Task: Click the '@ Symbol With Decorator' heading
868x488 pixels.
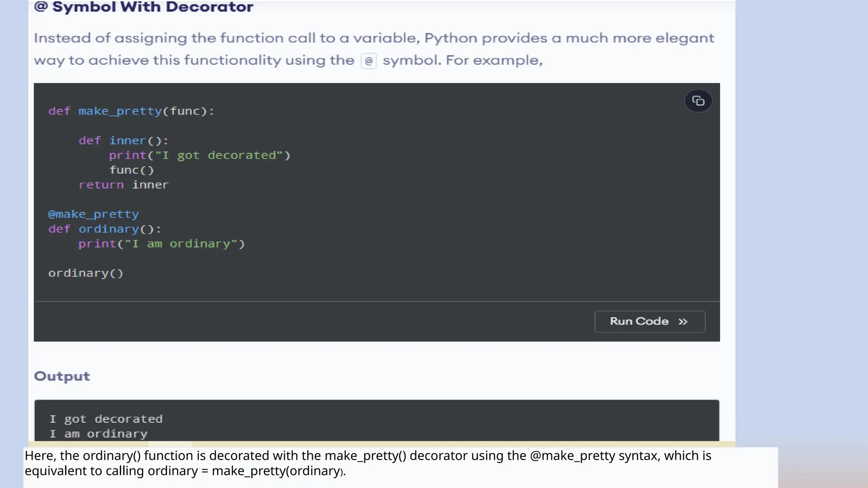Action: coord(144,7)
